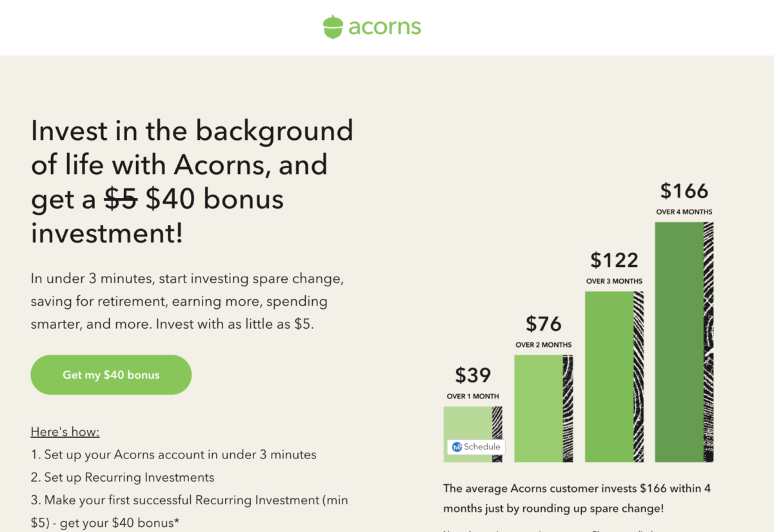Click the average Acorns customer caption text
This screenshot has height=532, width=774.
click(577, 498)
